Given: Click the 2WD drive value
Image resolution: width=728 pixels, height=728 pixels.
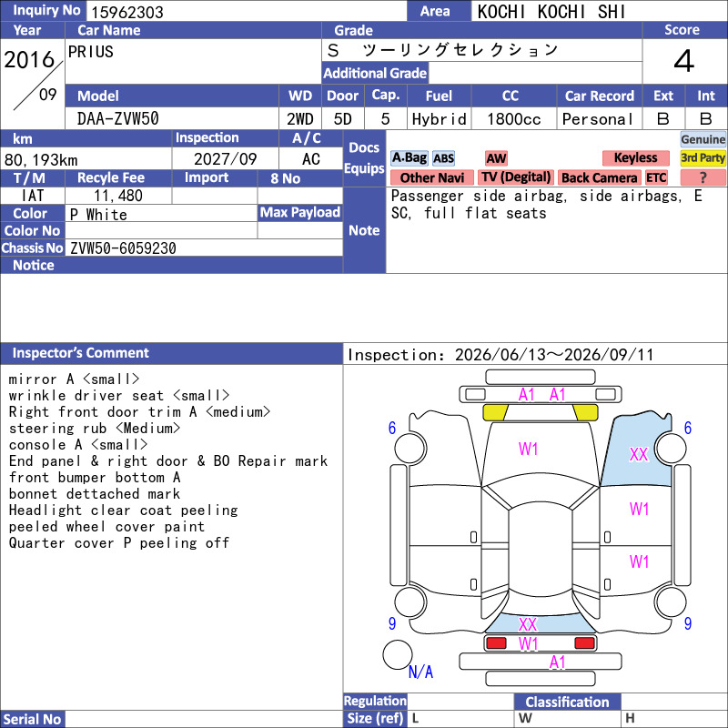Looking at the screenshot, I should pos(299,119).
